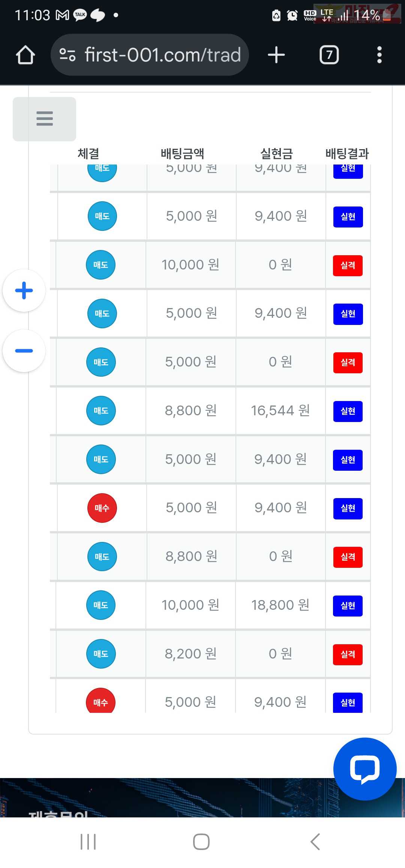Tap the 실격 badge for 8,200 원 row

click(348, 654)
